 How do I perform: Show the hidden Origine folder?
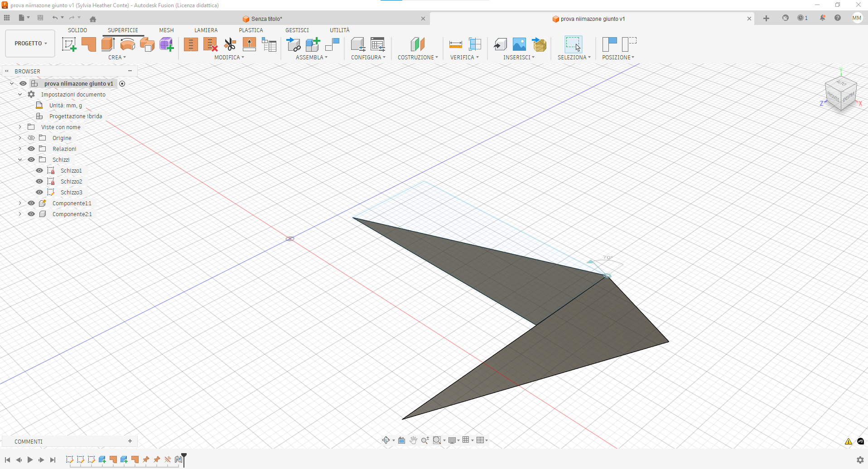[31, 138]
